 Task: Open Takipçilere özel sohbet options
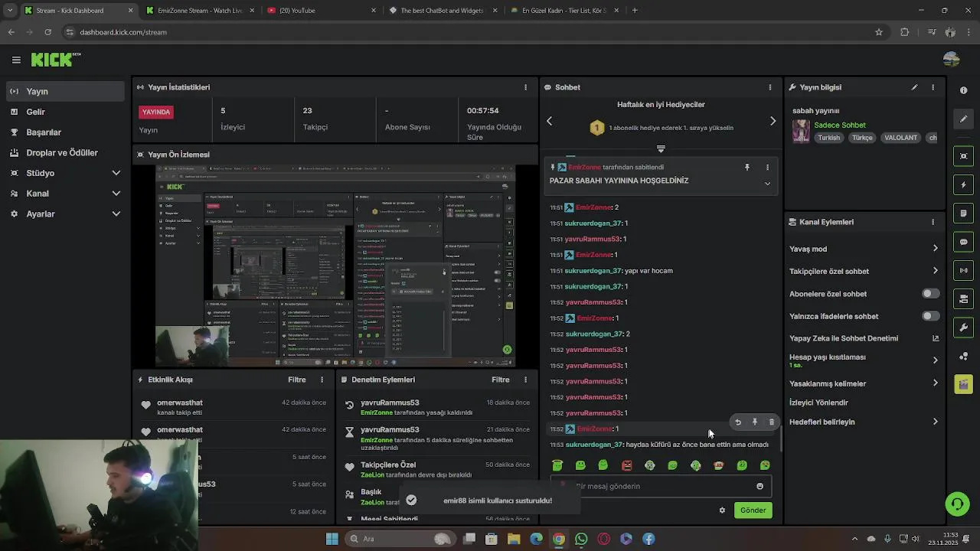(x=864, y=271)
